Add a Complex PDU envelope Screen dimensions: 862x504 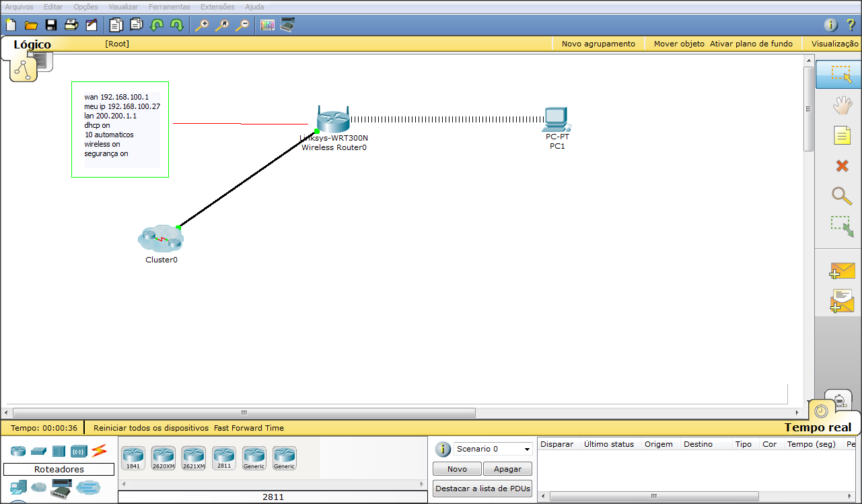(842, 301)
